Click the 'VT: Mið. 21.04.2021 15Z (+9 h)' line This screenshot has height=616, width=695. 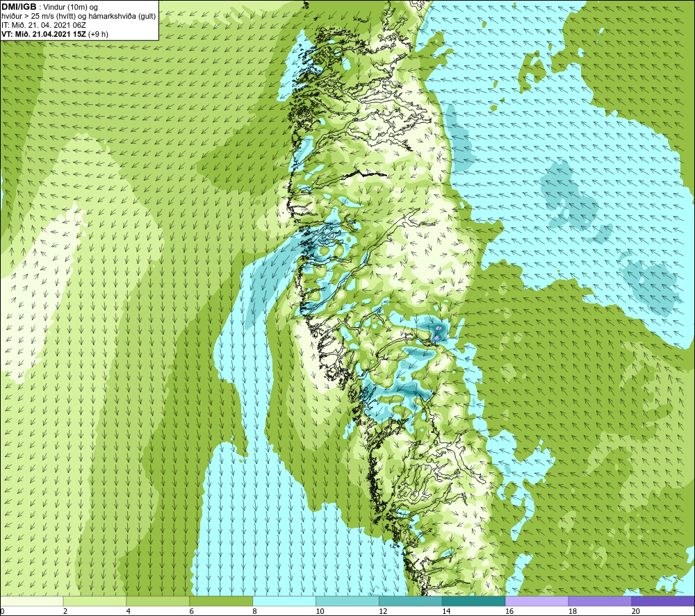54,34
